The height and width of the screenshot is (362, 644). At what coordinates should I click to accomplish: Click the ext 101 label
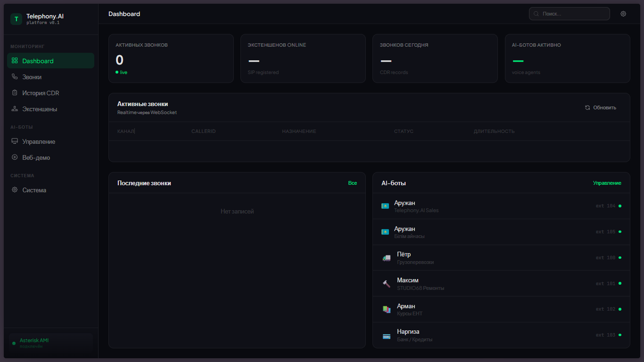pos(606,284)
